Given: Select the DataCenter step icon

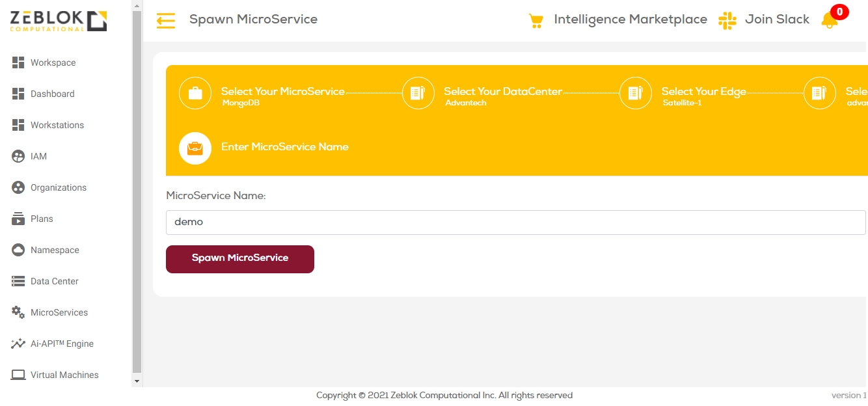Looking at the screenshot, I should [418, 93].
